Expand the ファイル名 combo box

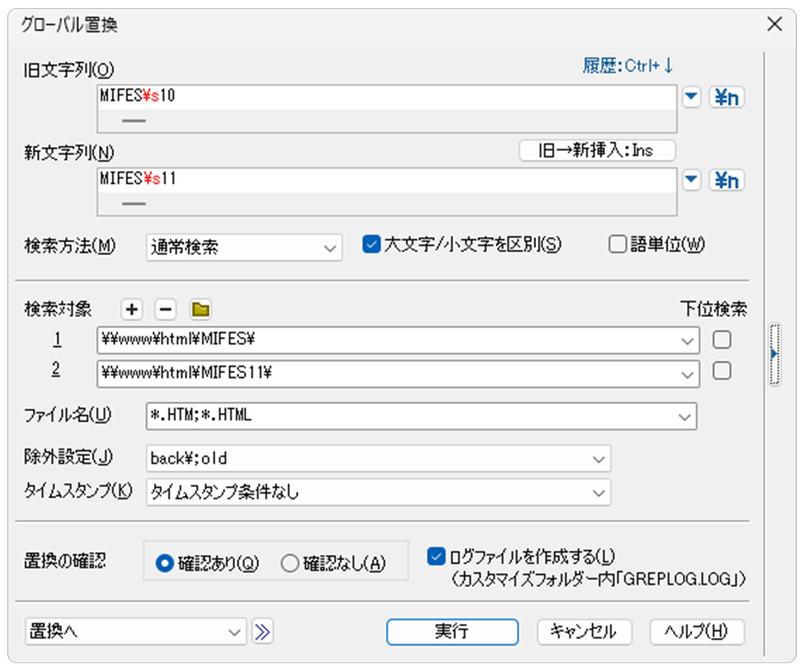pyautogui.click(x=684, y=417)
